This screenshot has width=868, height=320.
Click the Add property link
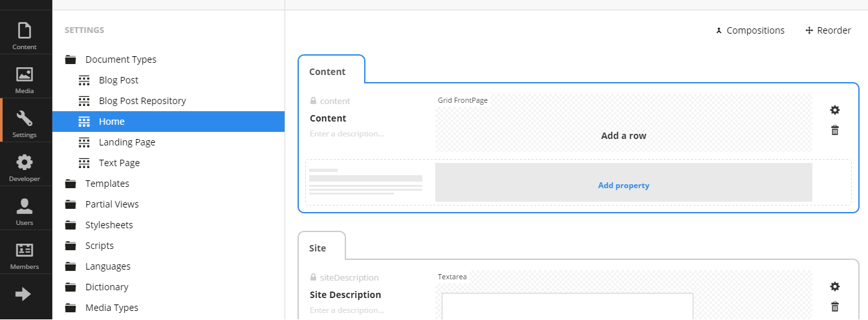624,186
